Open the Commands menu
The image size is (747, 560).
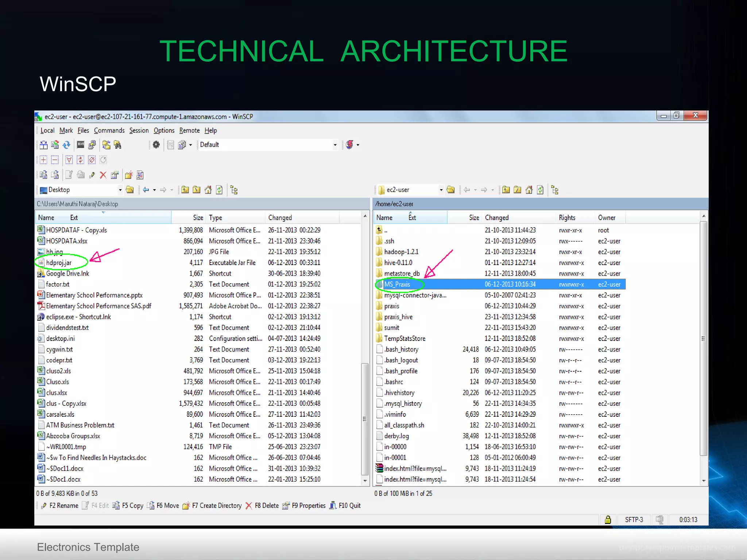(109, 131)
